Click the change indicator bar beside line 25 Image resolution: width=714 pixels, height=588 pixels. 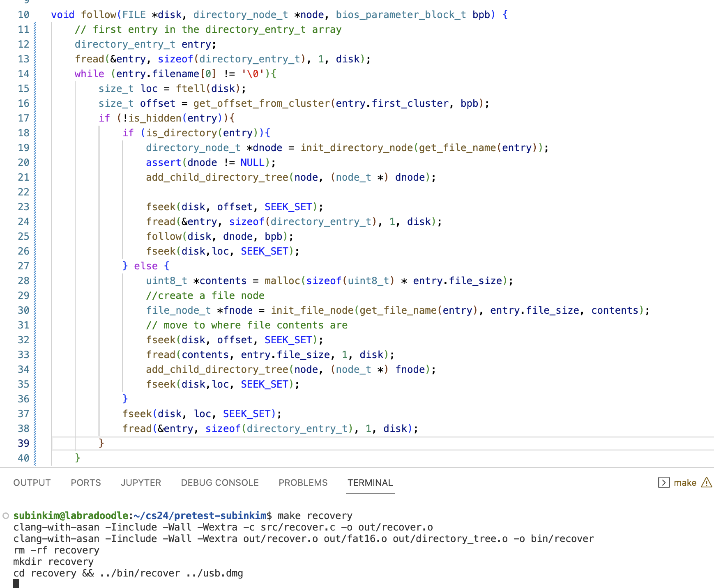tap(35, 237)
